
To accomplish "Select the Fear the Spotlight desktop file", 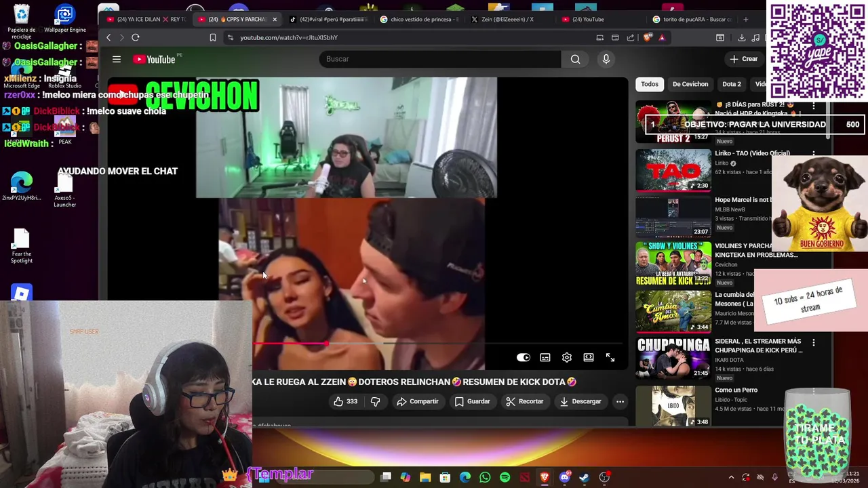I will click(x=21, y=246).
